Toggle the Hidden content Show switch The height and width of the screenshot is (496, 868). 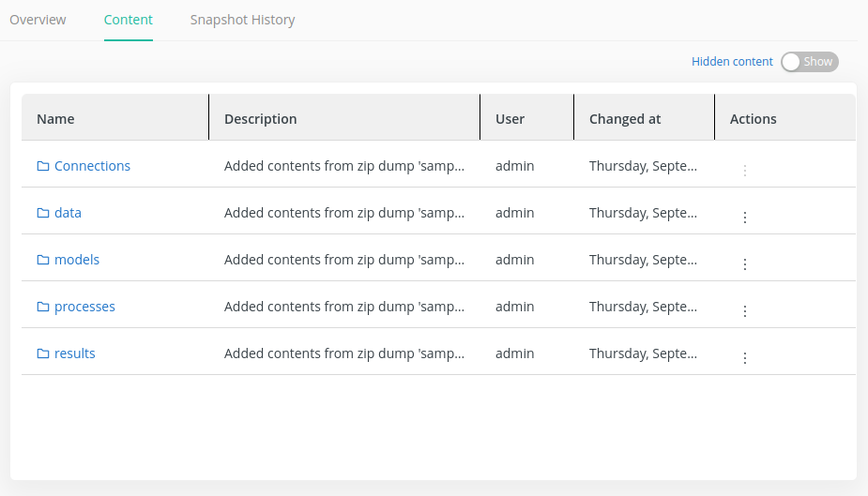[x=809, y=62]
